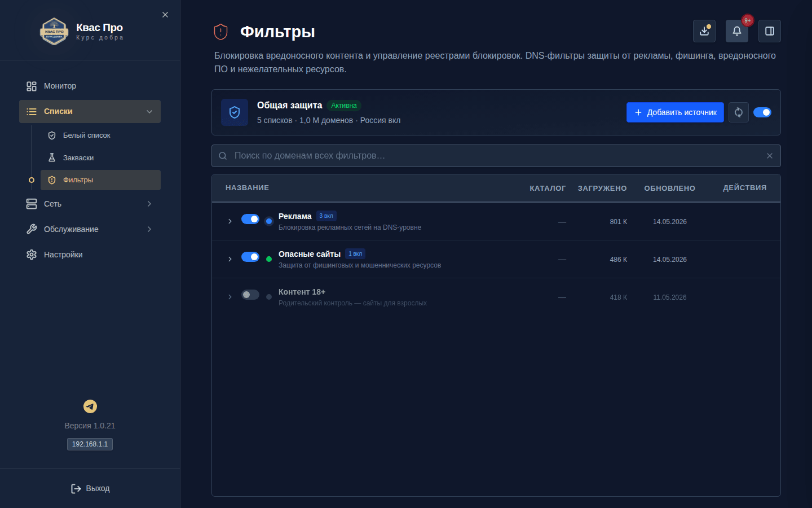Click the search magnifier icon
Viewport: 812px width, 508px height.
[223, 156]
